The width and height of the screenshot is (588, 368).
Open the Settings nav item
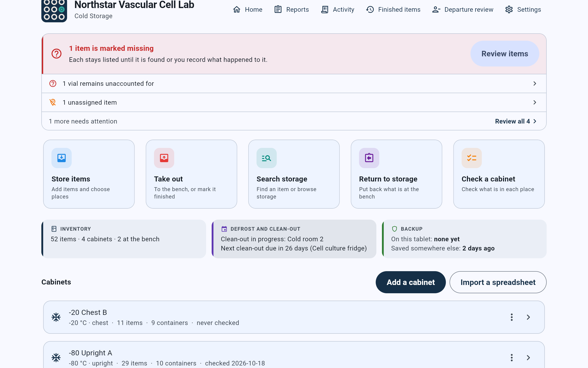pyautogui.click(x=523, y=9)
